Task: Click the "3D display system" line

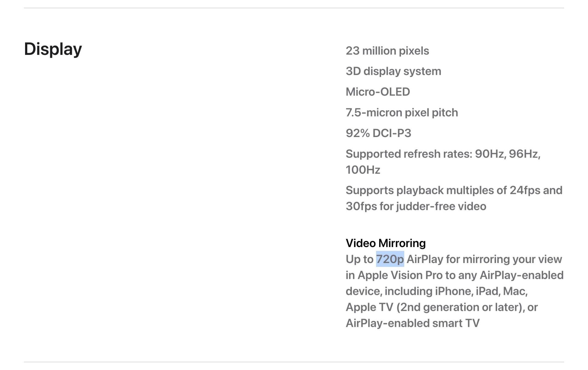Action: [393, 71]
